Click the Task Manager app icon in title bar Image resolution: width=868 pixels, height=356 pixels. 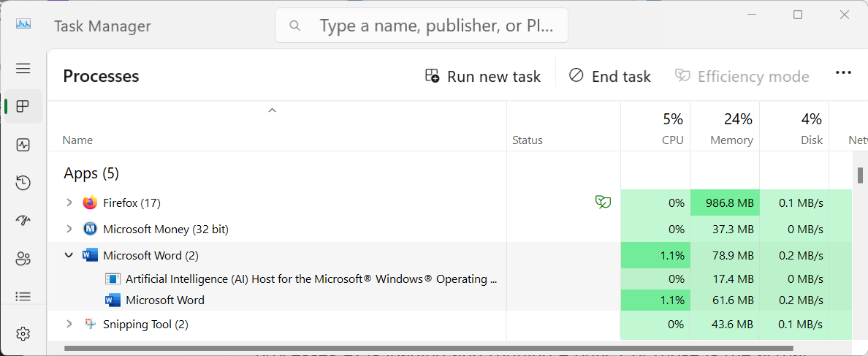tap(23, 24)
